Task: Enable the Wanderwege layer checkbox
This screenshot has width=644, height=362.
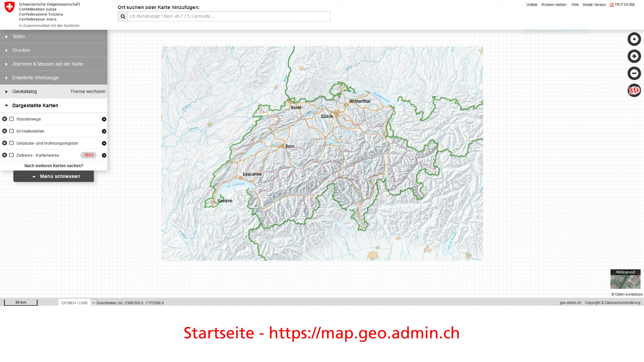Action: coord(11,119)
